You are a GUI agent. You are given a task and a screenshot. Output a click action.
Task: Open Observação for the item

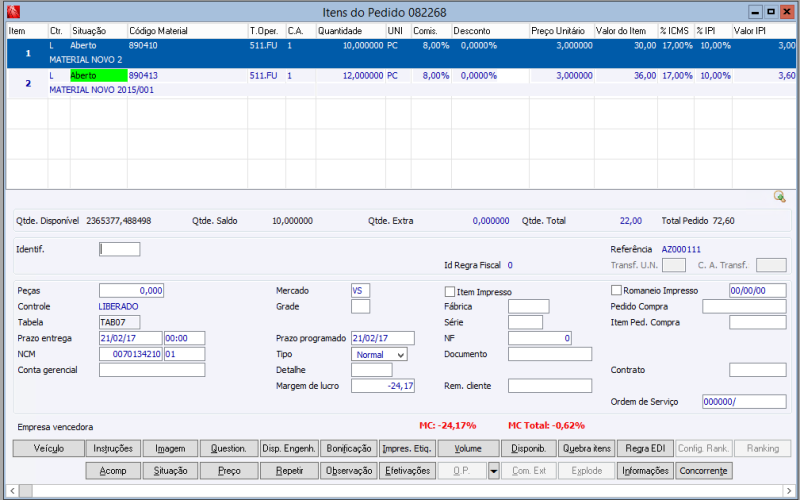pyautogui.click(x=347, y=470)
